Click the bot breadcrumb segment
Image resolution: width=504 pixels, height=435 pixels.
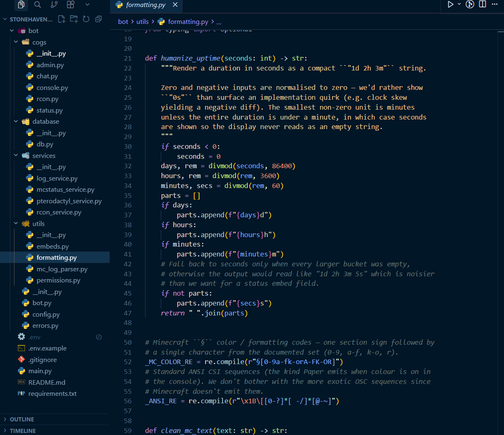point(123,22)
